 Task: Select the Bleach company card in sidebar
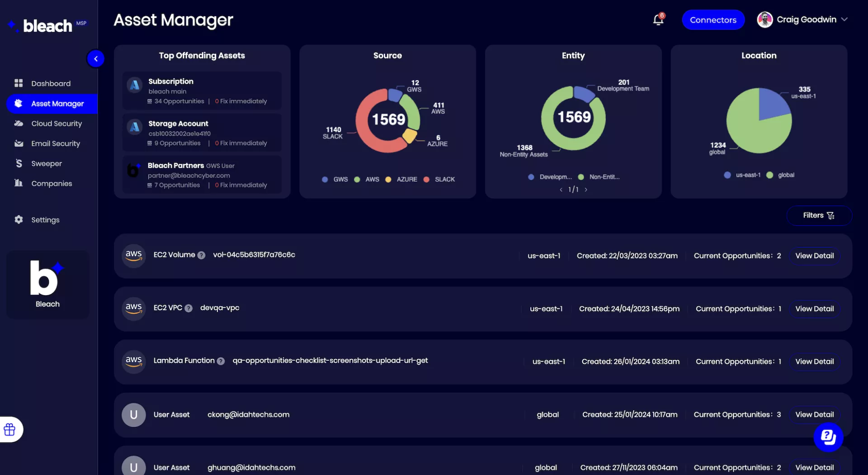[x=47, y=284]
